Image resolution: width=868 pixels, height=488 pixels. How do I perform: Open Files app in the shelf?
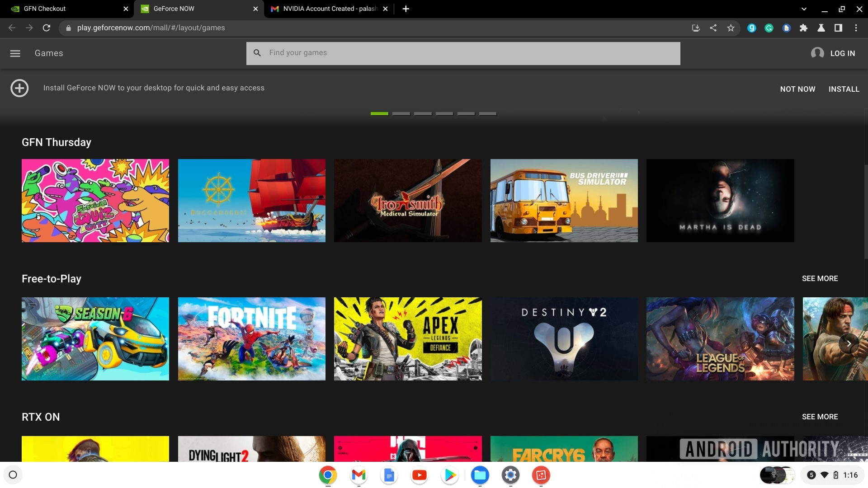[480, 475]
